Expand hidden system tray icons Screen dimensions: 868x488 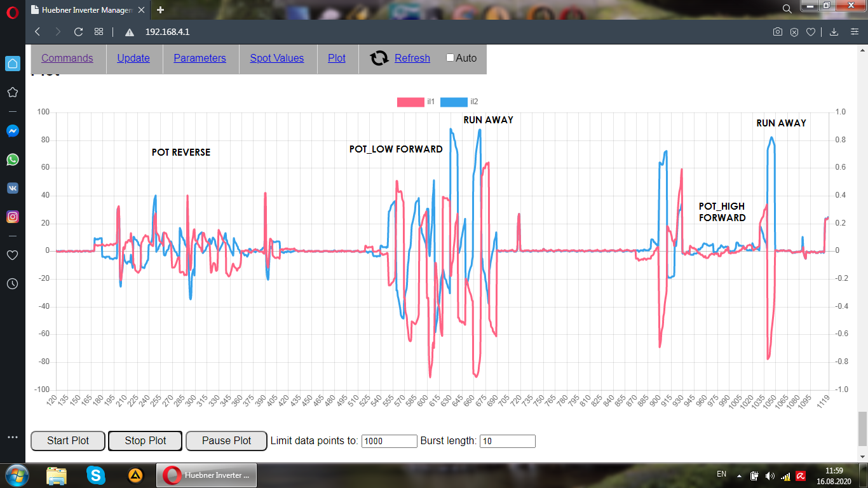pyautogui.click(x=738, y=475)
